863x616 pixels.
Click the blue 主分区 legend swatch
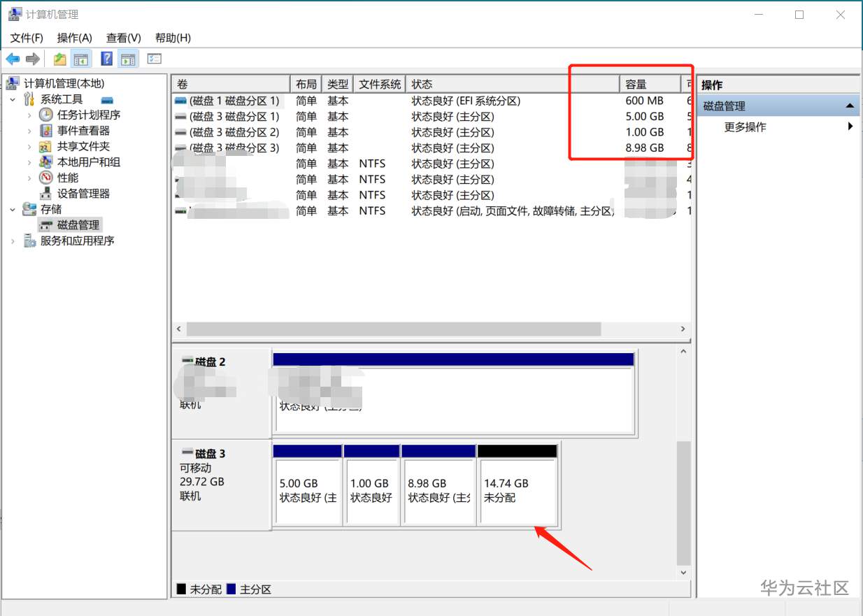click(231, 589)
